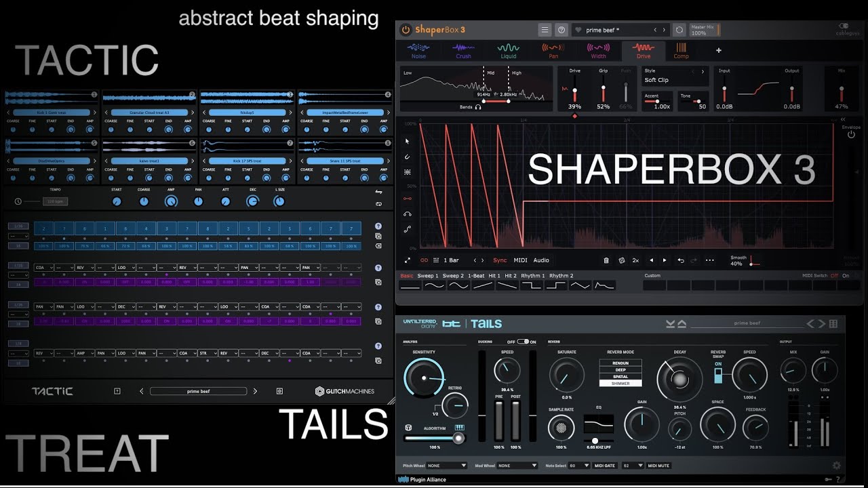Click the 2x double waveform button
Image resolution: width=868 pixels, height=488 pixels.
click(635, 260)
